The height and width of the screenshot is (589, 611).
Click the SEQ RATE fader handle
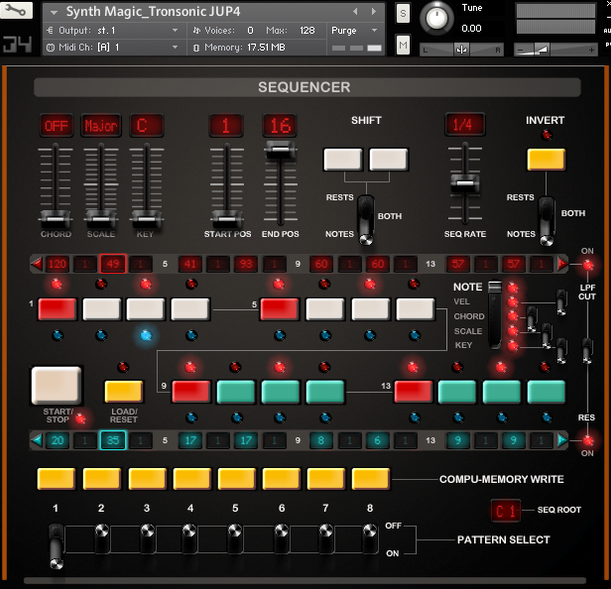pyautogui.click(x=465, y=183)
